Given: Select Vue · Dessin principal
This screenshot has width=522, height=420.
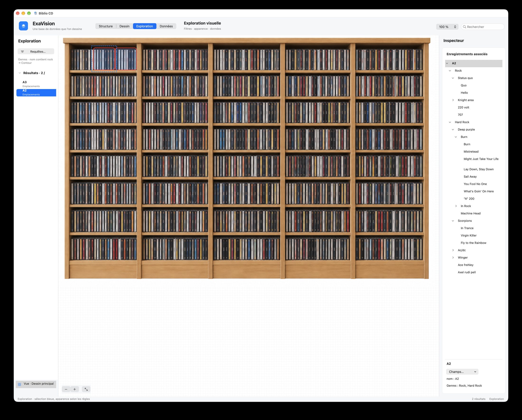Looking at the screenshot, I should 36,384.
